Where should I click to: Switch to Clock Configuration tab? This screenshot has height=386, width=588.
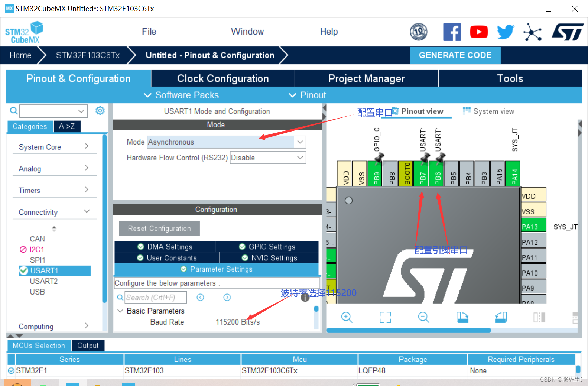coord(223,78)
